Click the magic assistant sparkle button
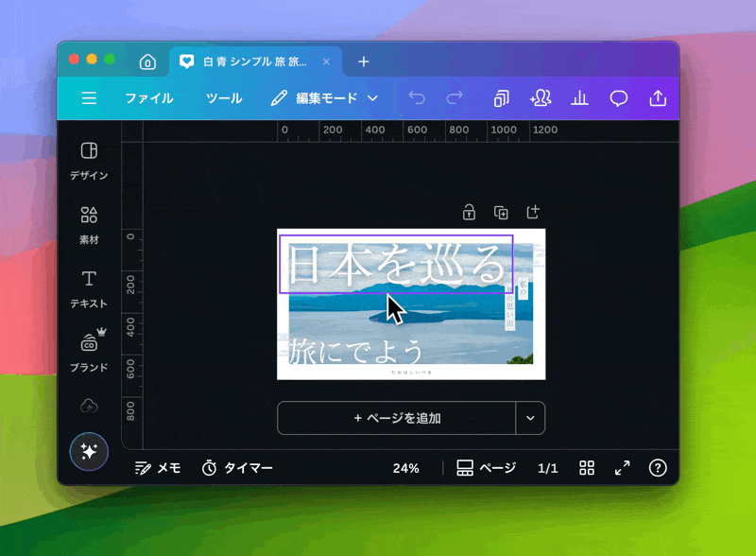The height and width of the screenshot is (556, 756). pyautogui.click(x=89, y=452)
